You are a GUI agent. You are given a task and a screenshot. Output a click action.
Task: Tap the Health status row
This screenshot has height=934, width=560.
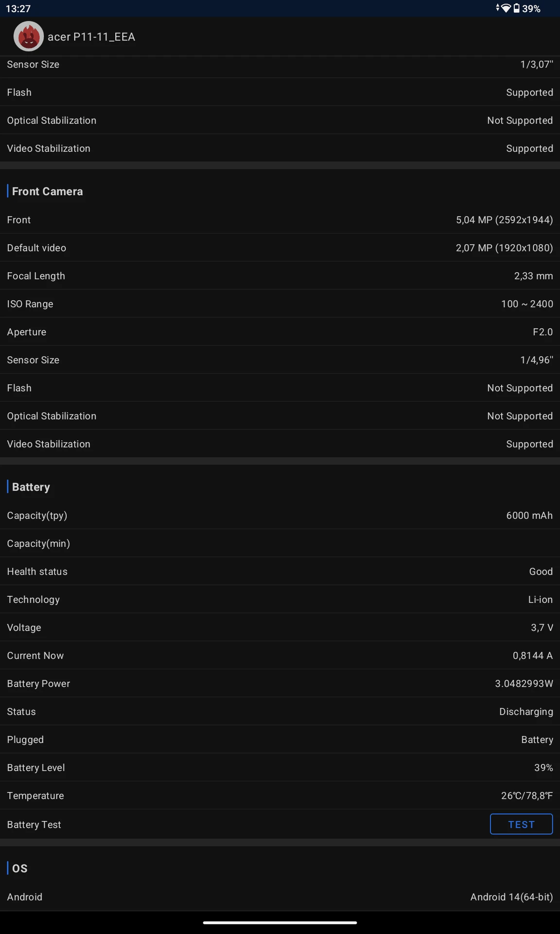pos(280,571)
